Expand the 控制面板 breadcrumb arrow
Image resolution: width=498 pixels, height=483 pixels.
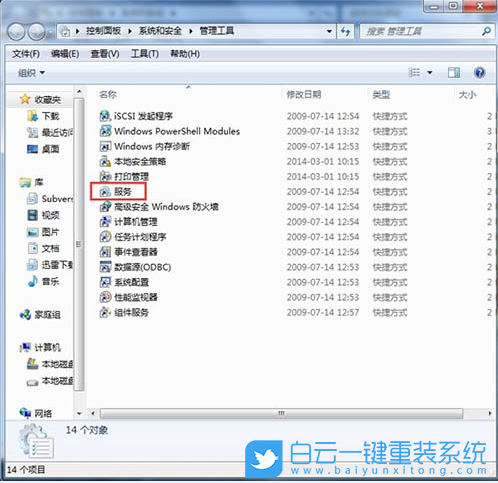pos(130,32)
